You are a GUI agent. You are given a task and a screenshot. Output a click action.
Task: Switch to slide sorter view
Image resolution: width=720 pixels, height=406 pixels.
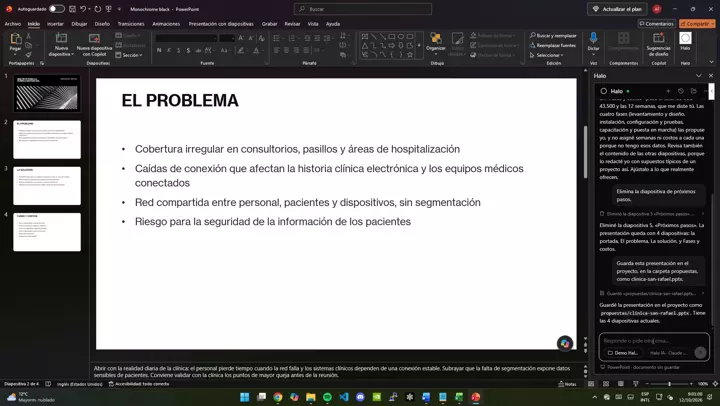click(606, 383)
